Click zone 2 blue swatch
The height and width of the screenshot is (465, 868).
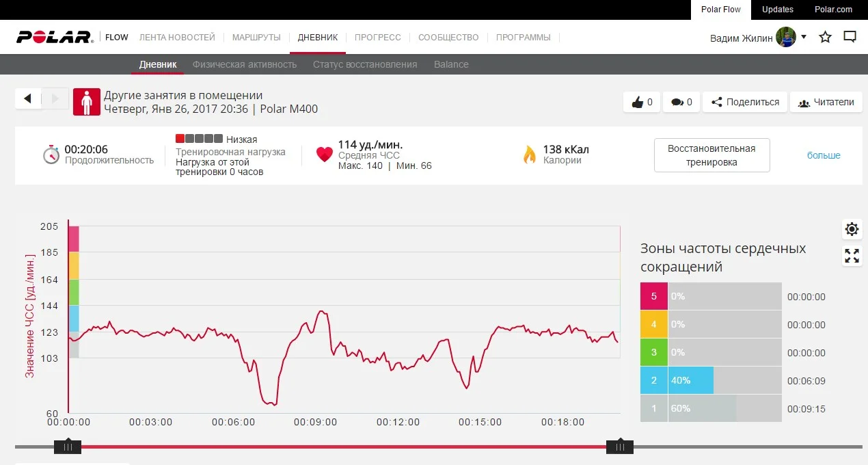pyautogui.click(x=654, y=380)
